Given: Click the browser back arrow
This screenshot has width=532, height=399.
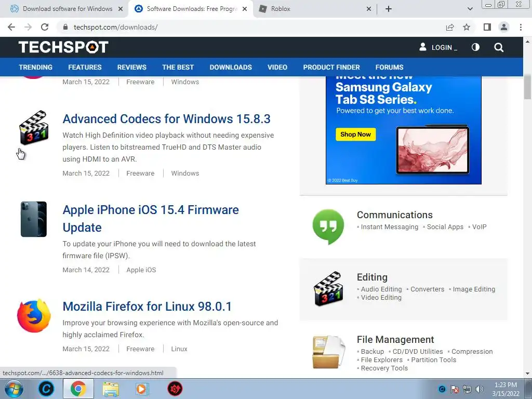Looking at the screenshot, I should [x=11, y=27].
